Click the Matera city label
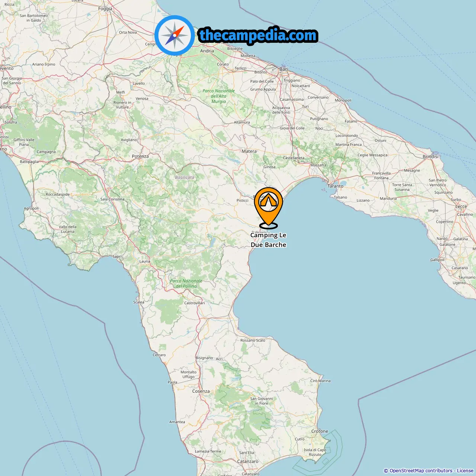The height and width of the screenshot is (476, 476). [249, 151]
